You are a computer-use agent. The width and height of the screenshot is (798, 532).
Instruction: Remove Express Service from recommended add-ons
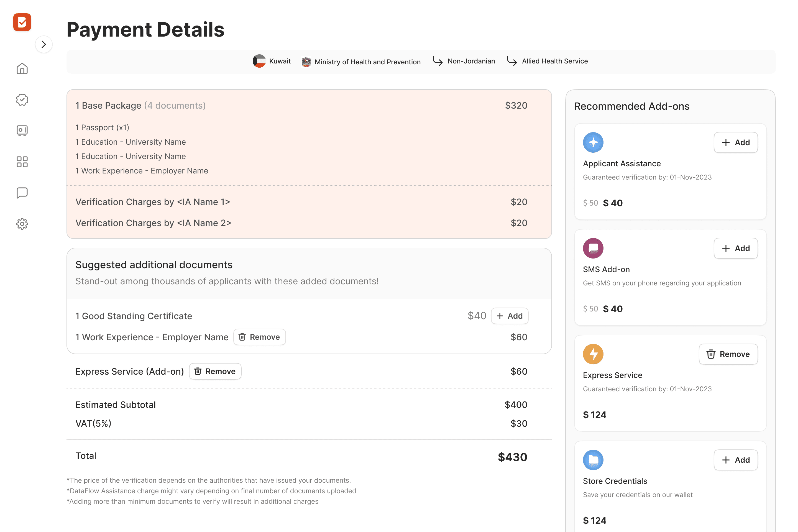[728, 354]
